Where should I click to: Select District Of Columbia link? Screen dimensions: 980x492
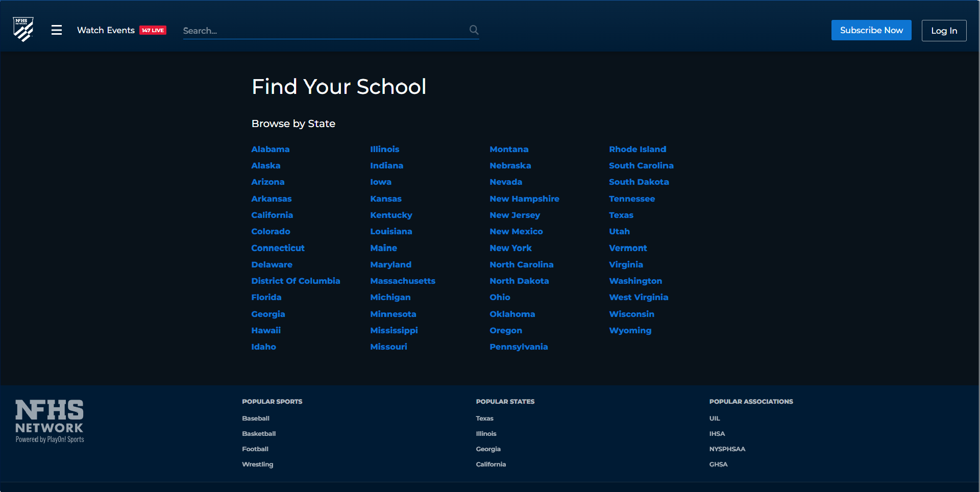tap(295, 281)
